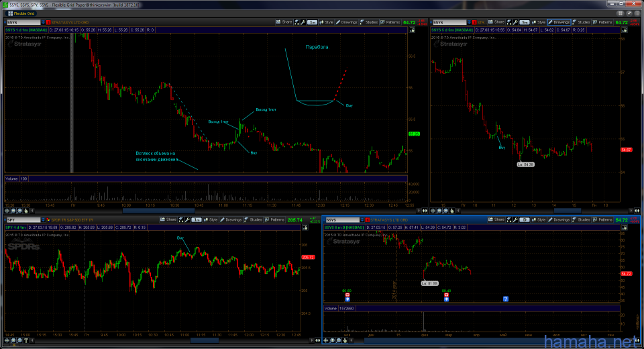The width and height of the screenshot is (644, 349).
Task: Toggle expand arrows icon right of top-left chart scrollbar
Action: [425, 211]
